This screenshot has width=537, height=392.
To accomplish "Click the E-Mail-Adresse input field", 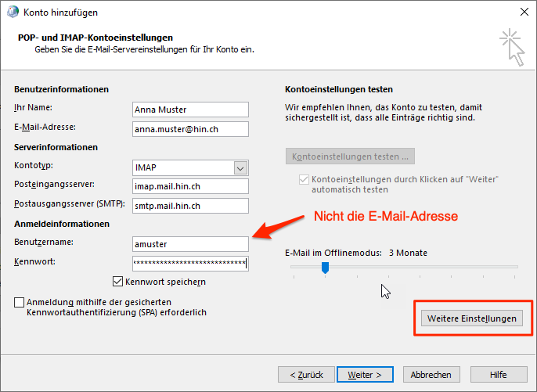I will point(190,129).
